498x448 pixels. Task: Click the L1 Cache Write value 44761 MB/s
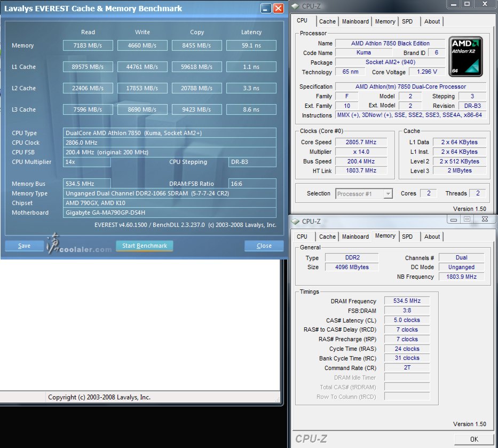coord(143,67)
